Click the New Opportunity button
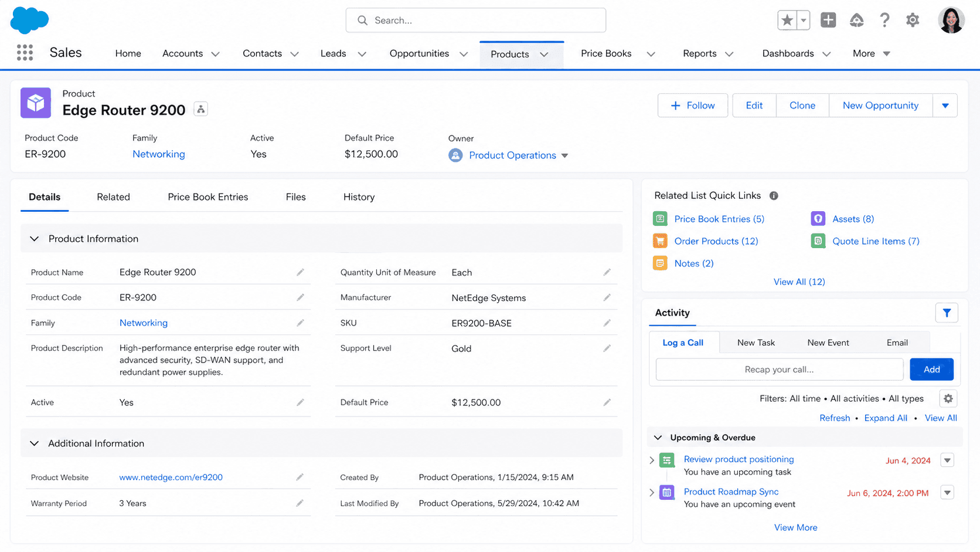Viewport: 980px width, 552px height. (880, 106)
